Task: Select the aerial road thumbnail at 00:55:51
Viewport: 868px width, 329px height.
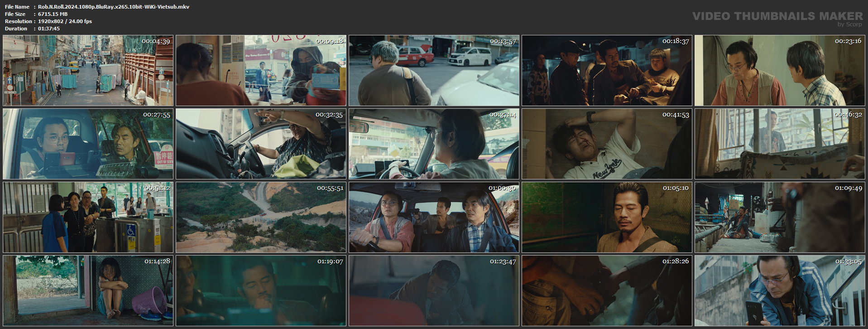Action: coord(261,218)
